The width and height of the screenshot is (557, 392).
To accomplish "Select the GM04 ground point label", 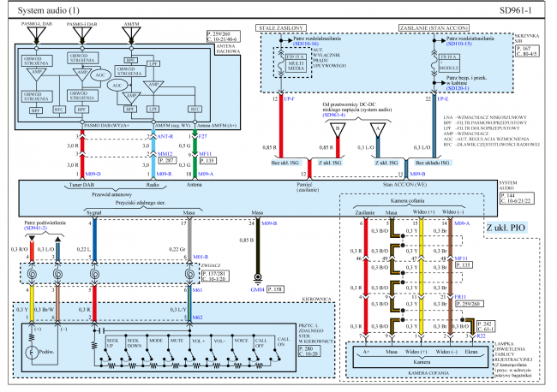I will [257, 290].
